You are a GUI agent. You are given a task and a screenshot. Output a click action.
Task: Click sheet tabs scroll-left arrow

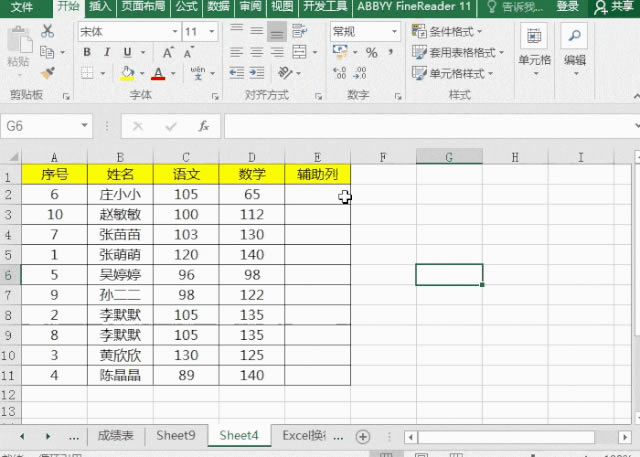(x=22, y=436)
